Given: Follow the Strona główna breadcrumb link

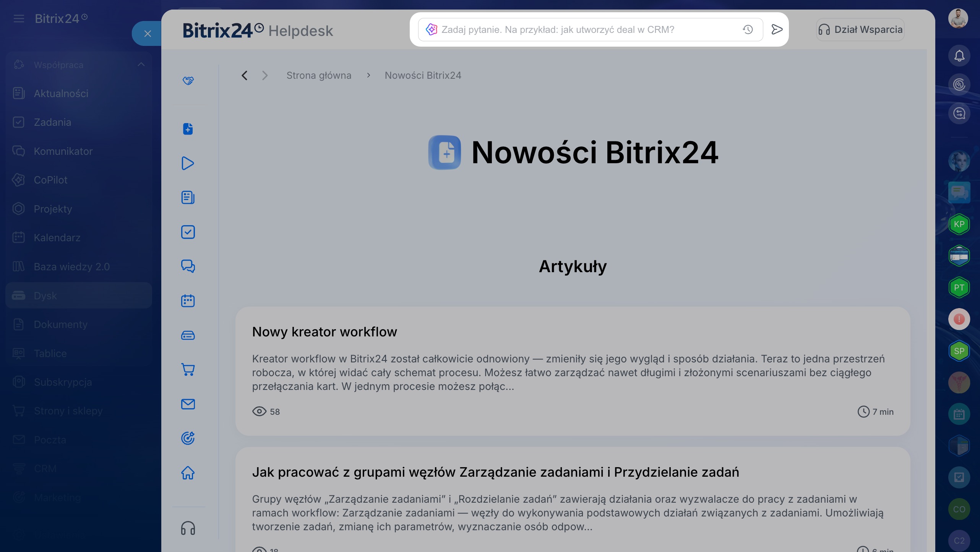Looking at the screenshot, I should [x=319, y=75].
